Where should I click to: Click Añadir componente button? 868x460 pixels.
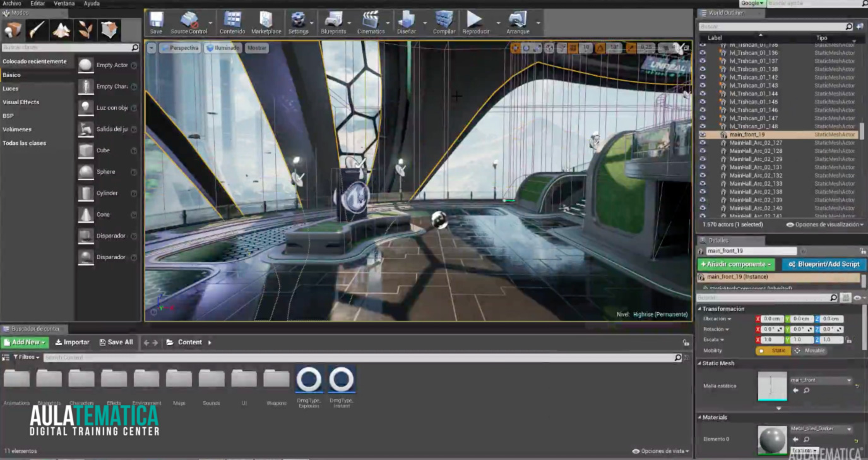coord(736,264)
